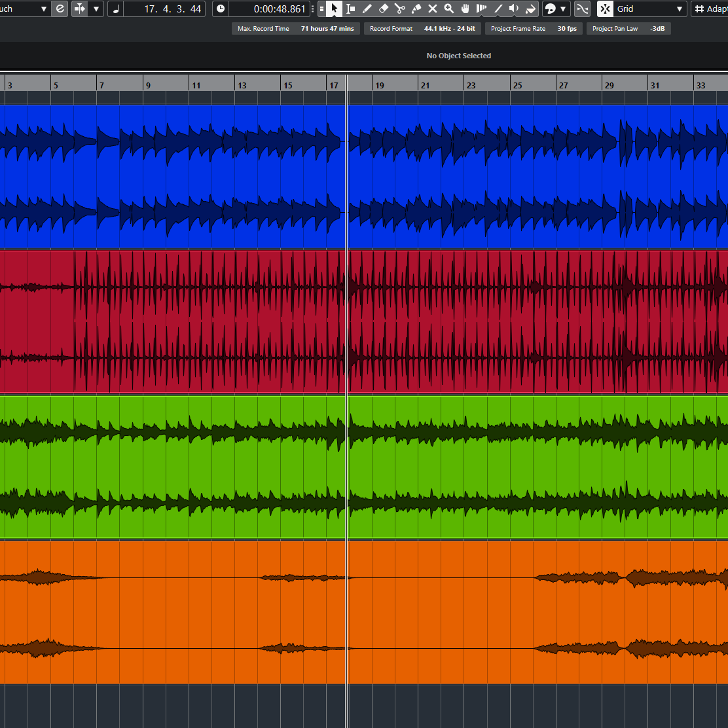Choose the Erase tool
728x728 pixels.
[384, 9]
